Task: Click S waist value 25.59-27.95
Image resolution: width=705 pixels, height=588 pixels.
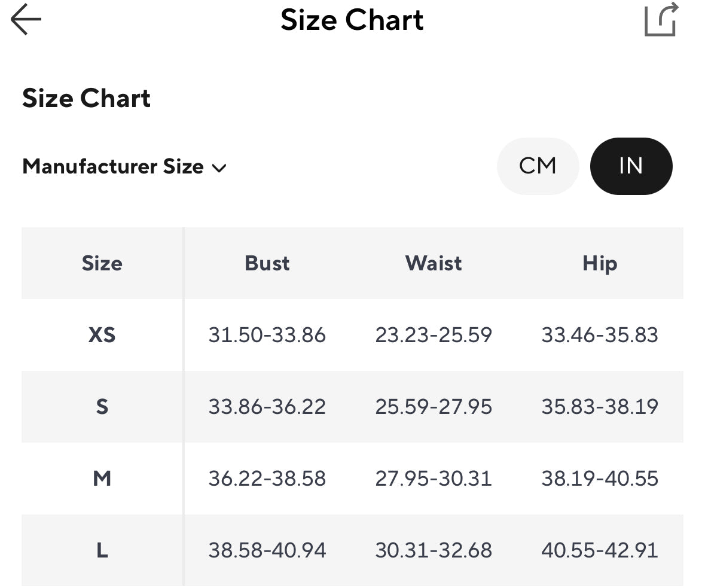Action: pos(434,407)
